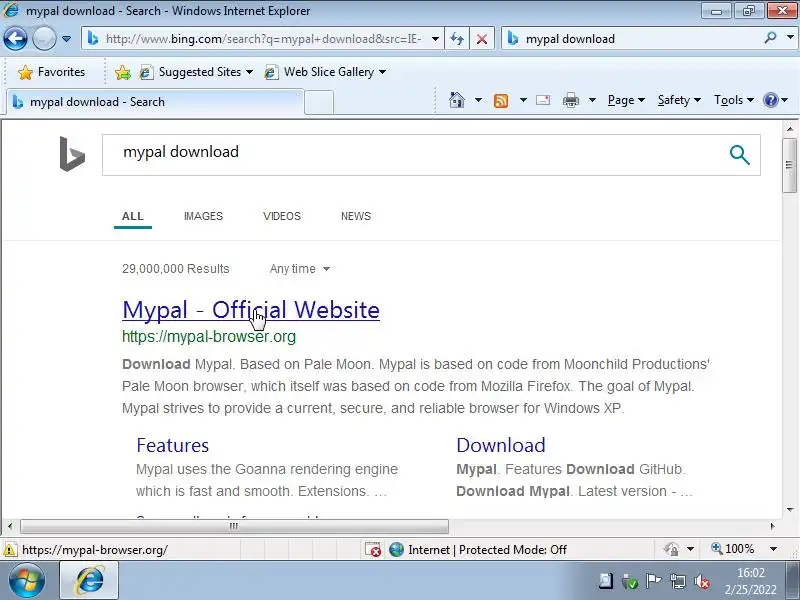
Task: Open the Mypal - Official Website link
Action: (251, 310)
